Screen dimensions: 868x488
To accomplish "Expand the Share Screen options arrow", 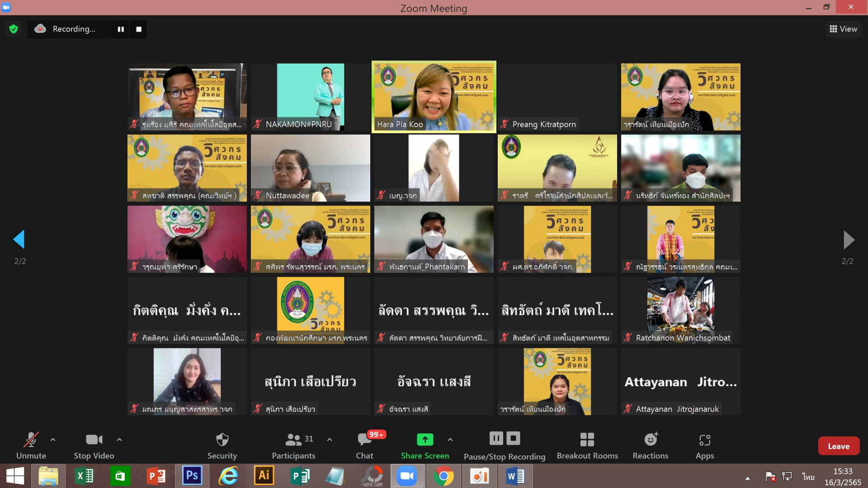I will pos(450,439).
